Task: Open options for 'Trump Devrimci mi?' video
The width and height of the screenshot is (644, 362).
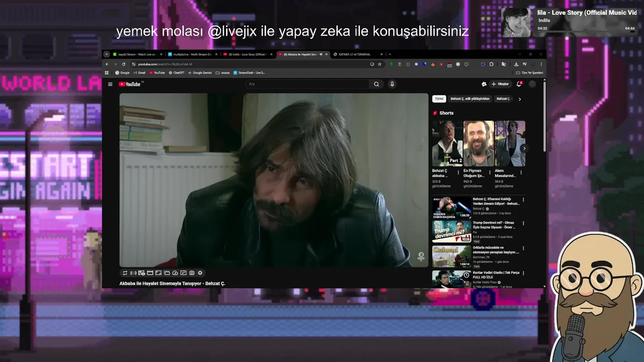Action: pyautogui.click(x=523, y=223)
